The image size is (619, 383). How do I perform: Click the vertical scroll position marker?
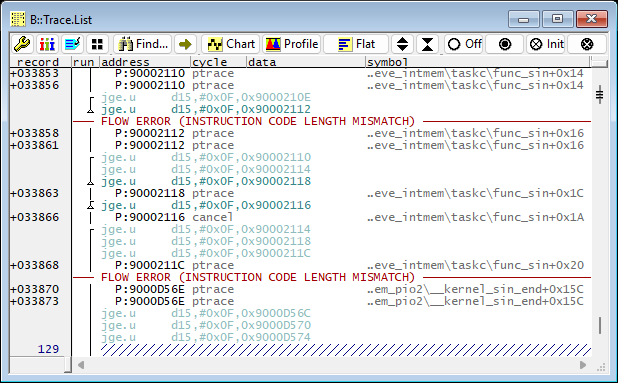click(600, 95)
